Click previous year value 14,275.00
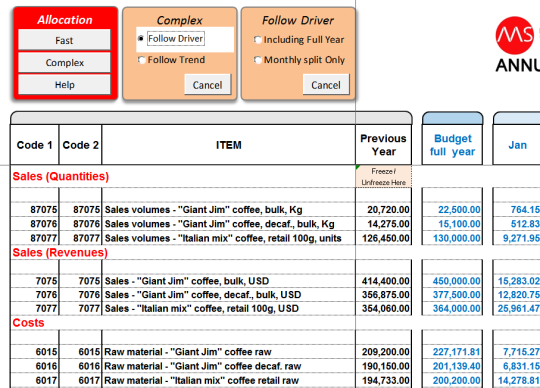 [383, 224]
